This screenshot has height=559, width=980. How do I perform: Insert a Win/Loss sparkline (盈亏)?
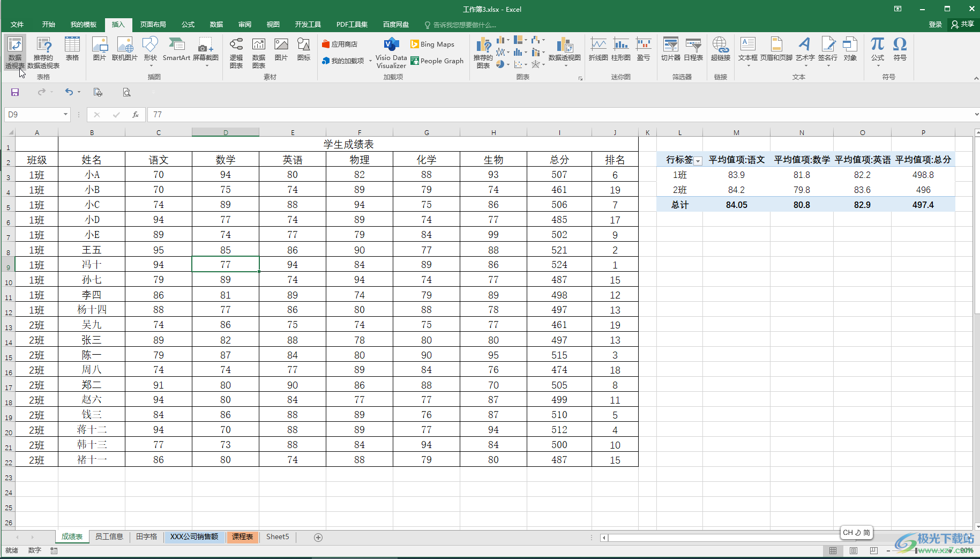(x=644, y=49)
